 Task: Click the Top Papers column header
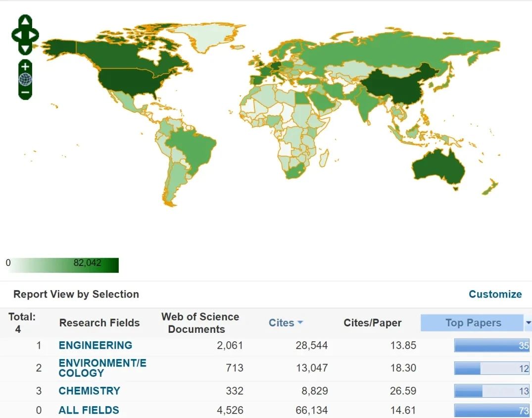click(x=472, y=323)
